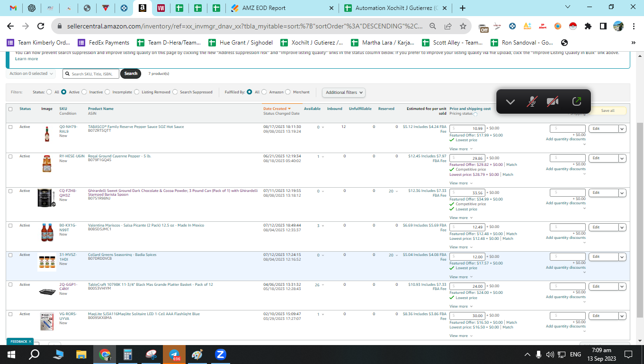Open Edit dropdown arrow for Regal Cayenne row
The height and width of the screenshot is (364, 644).
coord(622,158)
